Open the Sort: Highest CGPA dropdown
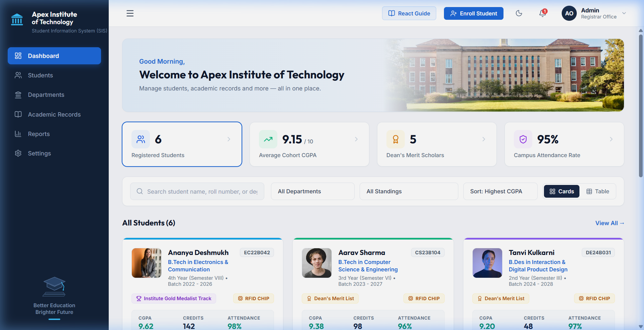This screenshot has width=644, height=330. [500, 191]
